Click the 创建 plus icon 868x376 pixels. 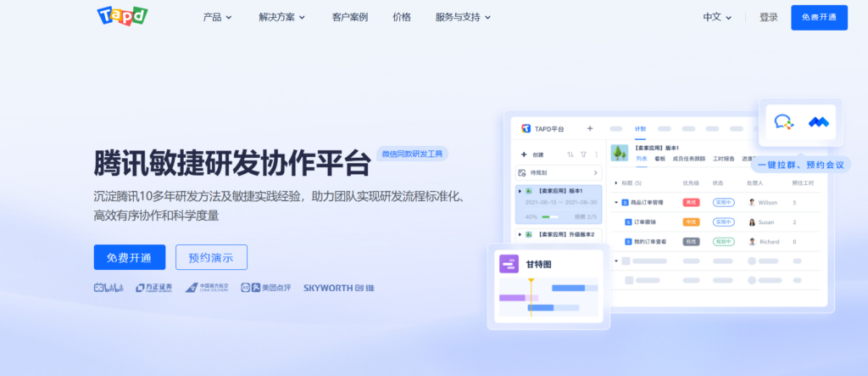coord(524,154)
